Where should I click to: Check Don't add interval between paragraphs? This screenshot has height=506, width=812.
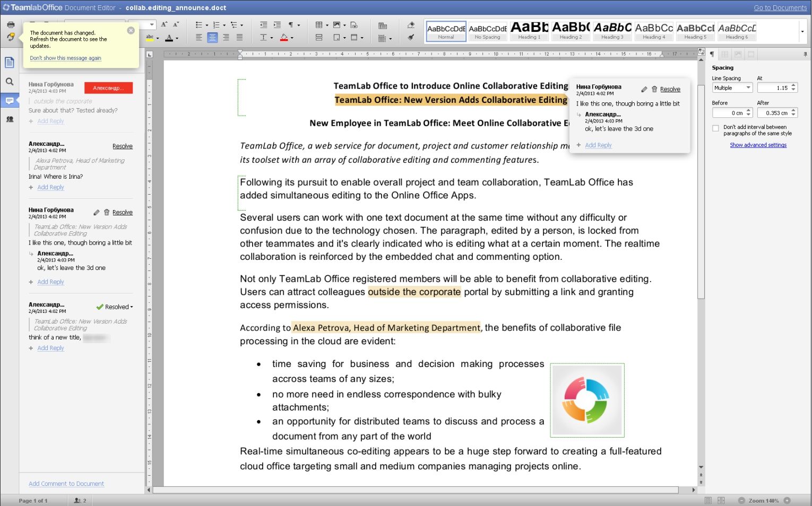click(715, 128)
